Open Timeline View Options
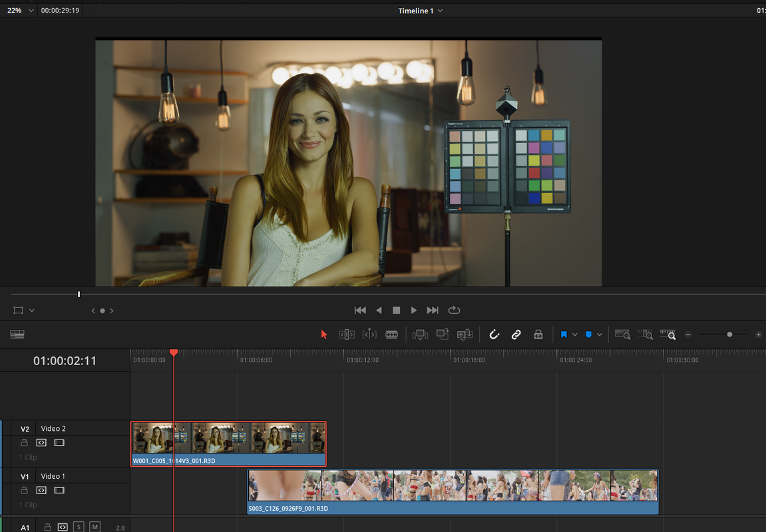766x532 pixels. pos(17,334)
